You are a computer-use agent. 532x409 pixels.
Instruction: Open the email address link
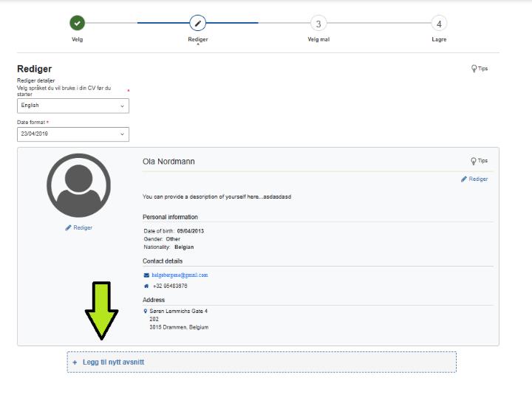point(180,275)
